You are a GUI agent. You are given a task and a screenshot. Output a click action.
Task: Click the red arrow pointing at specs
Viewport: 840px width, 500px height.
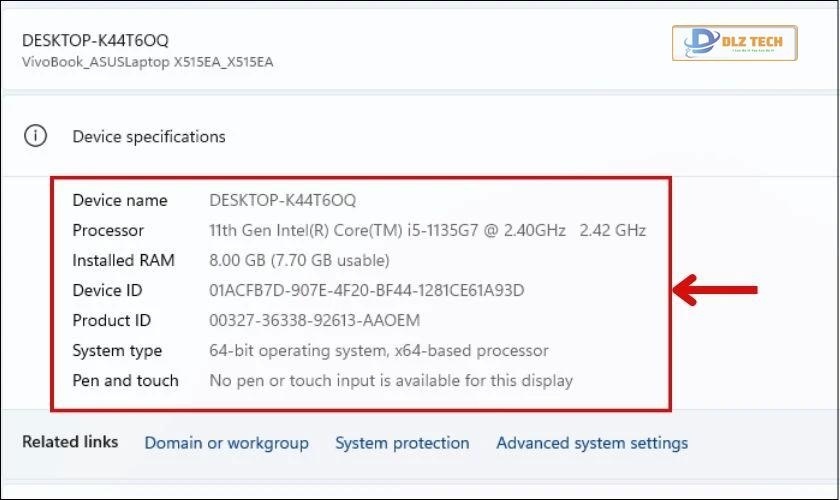point(713,291)
